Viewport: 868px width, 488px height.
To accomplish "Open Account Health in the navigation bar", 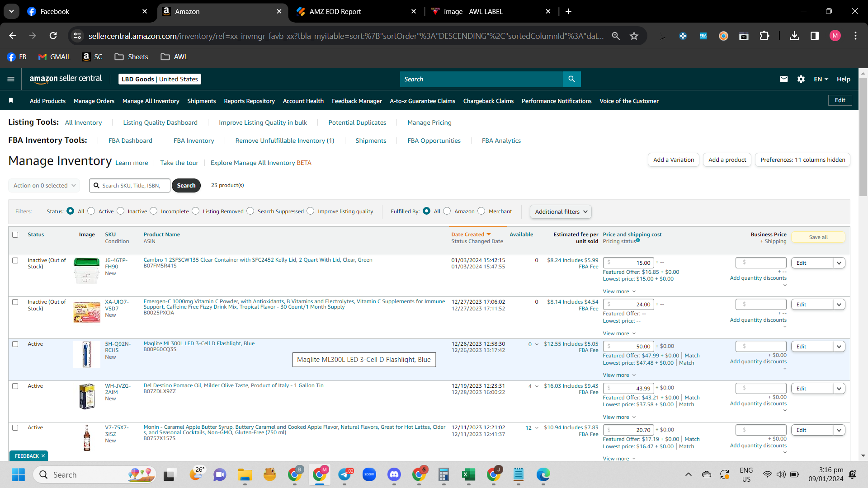I will pos(303,101).
